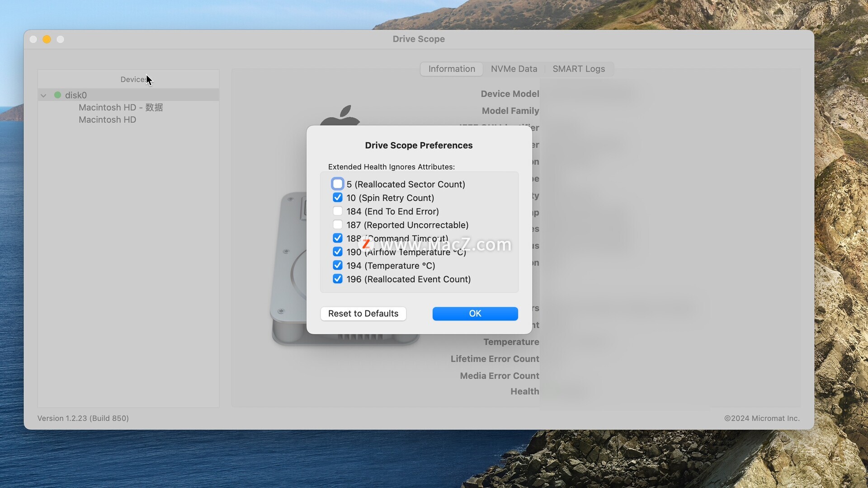Switch to the NVMe Data tab
The image size is (868, 488).
point(514,69)
